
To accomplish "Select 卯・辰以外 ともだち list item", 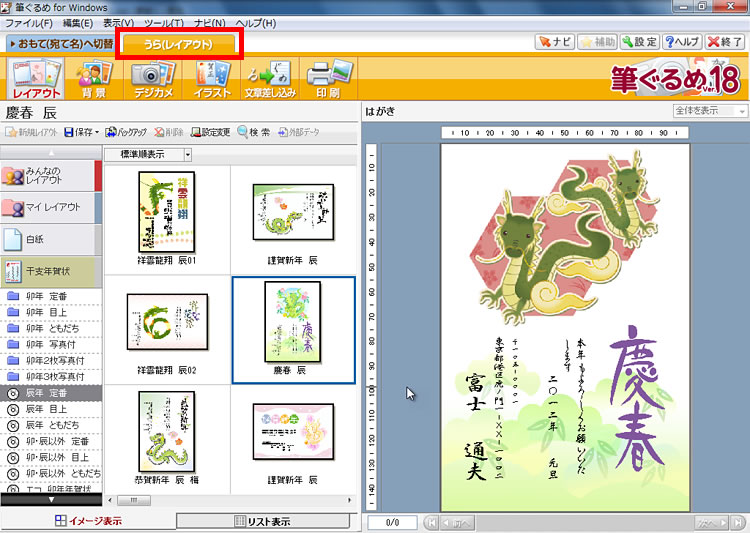I will 51,473.
